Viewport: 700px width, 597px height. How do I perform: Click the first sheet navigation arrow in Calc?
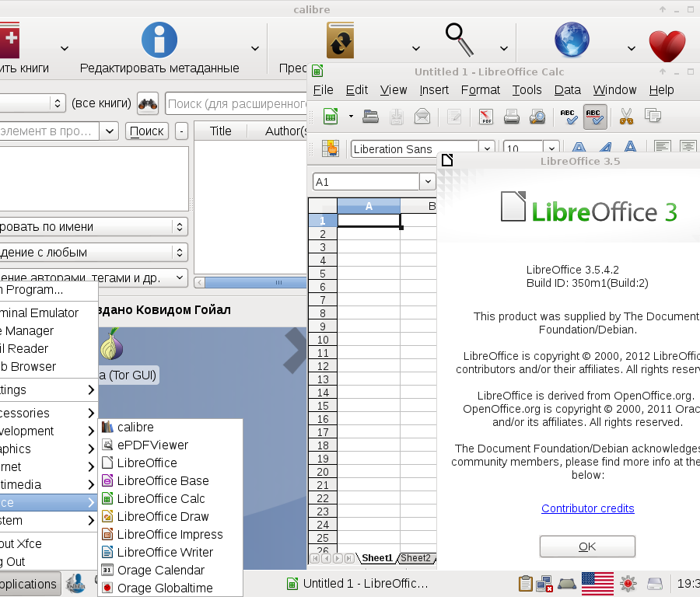click(x=315, y=558)
